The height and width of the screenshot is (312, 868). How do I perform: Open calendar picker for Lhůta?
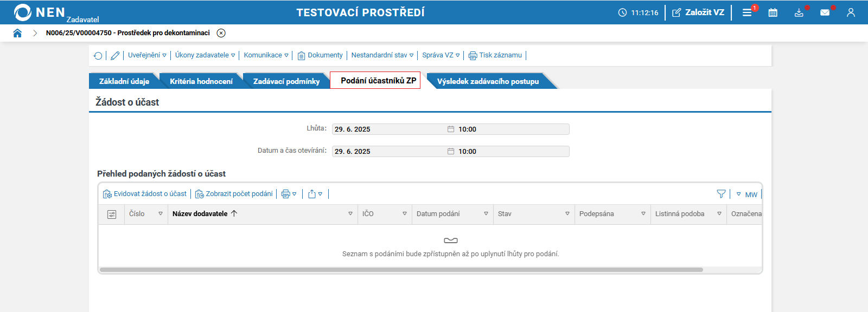point(451,129)
